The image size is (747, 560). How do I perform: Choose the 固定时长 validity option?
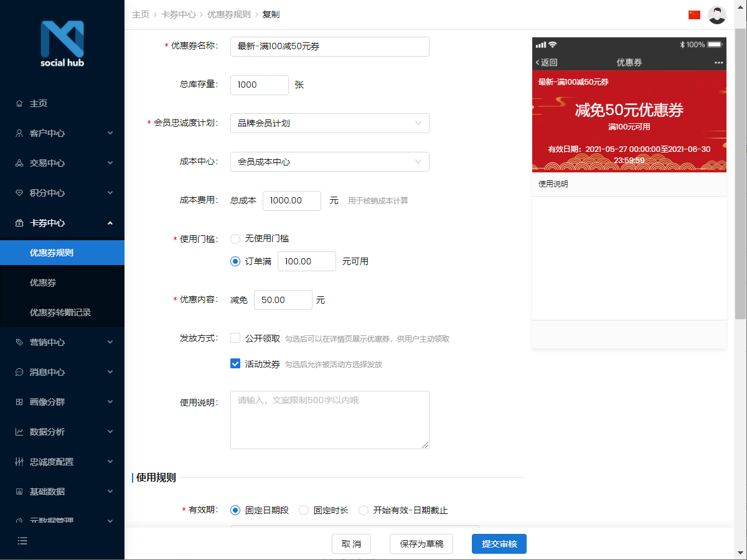point(303,510)
